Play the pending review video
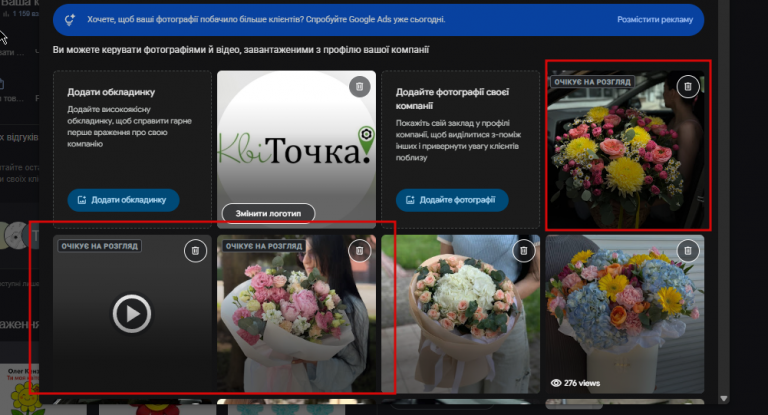Image resolution: width=768 pixels, height=415 pixels. click(x=132, y=314)
